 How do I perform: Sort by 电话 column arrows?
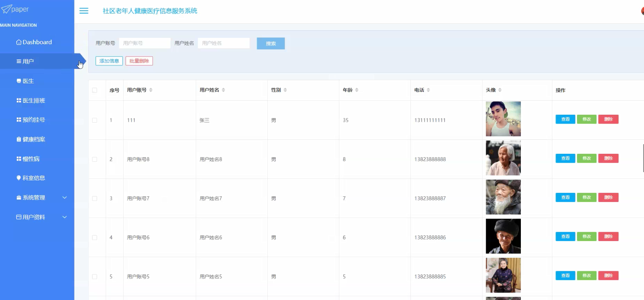coord(428,90)
